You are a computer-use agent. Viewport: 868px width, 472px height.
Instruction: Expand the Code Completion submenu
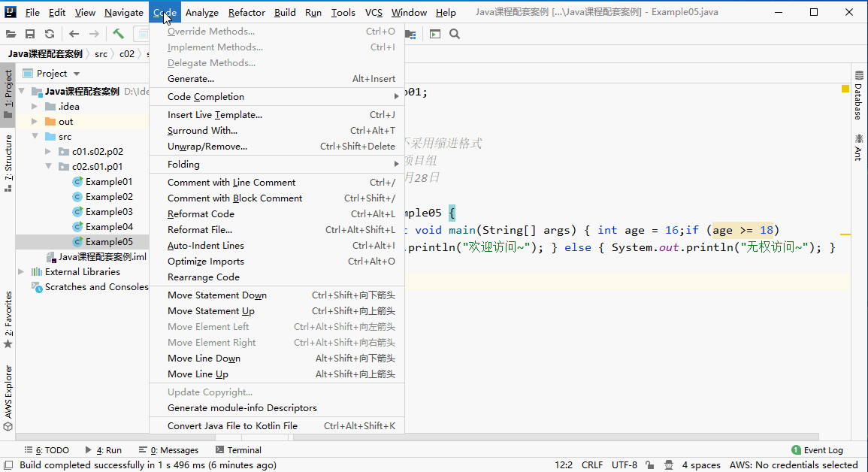click(277, 97)
